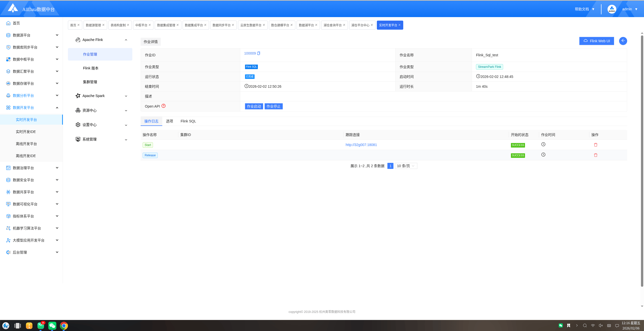Switch to the Flink SQL tab

188,121
